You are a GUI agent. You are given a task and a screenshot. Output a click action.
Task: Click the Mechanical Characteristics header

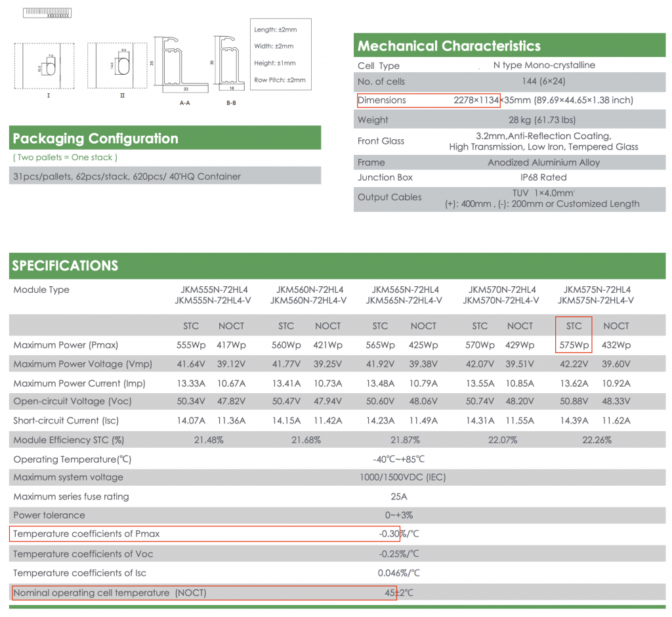[509, 45]
